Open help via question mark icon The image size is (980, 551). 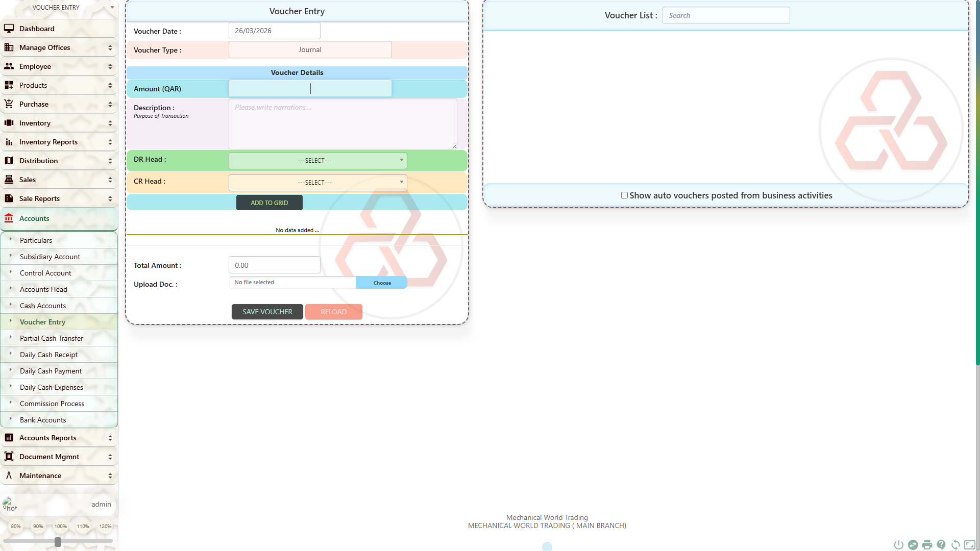pos(941,545)
